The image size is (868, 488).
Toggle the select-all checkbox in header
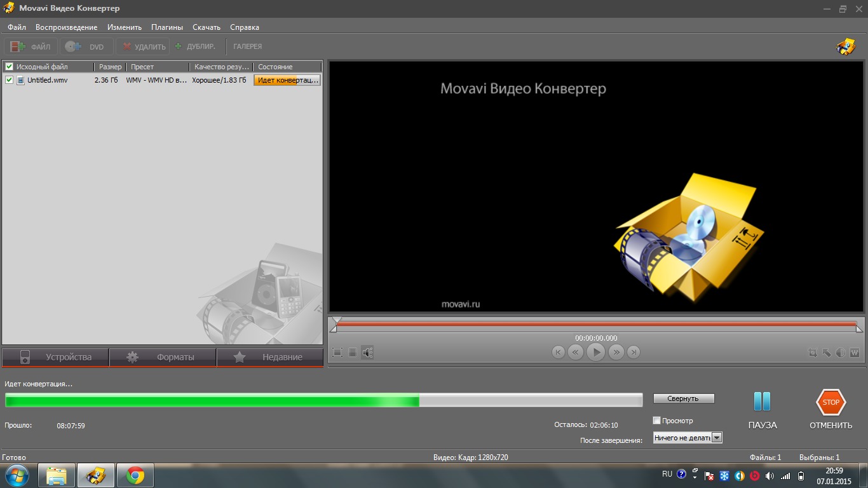(x=9, y=67)
